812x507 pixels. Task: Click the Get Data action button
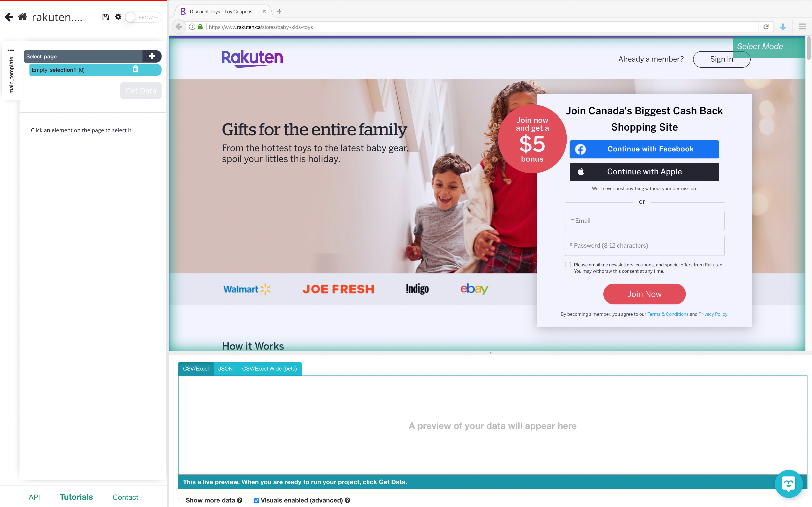pyautogui.click(x=140, y=91)
